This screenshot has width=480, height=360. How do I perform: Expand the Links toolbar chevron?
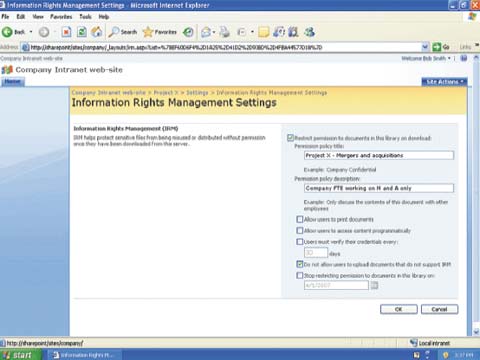pyautogui.click(x=477, y=45)
